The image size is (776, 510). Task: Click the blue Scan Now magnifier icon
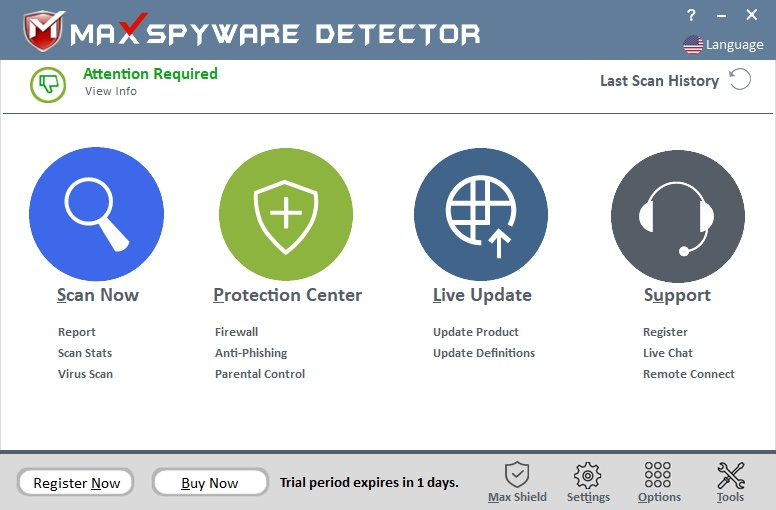click(x=96, y=215)
